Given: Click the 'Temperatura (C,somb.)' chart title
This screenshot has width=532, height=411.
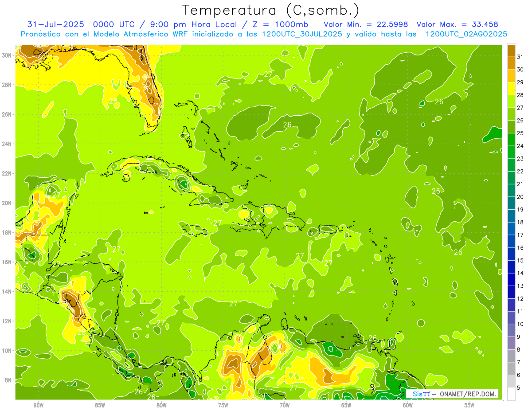Looking at the screenshot, I should [x=271, y=10].
